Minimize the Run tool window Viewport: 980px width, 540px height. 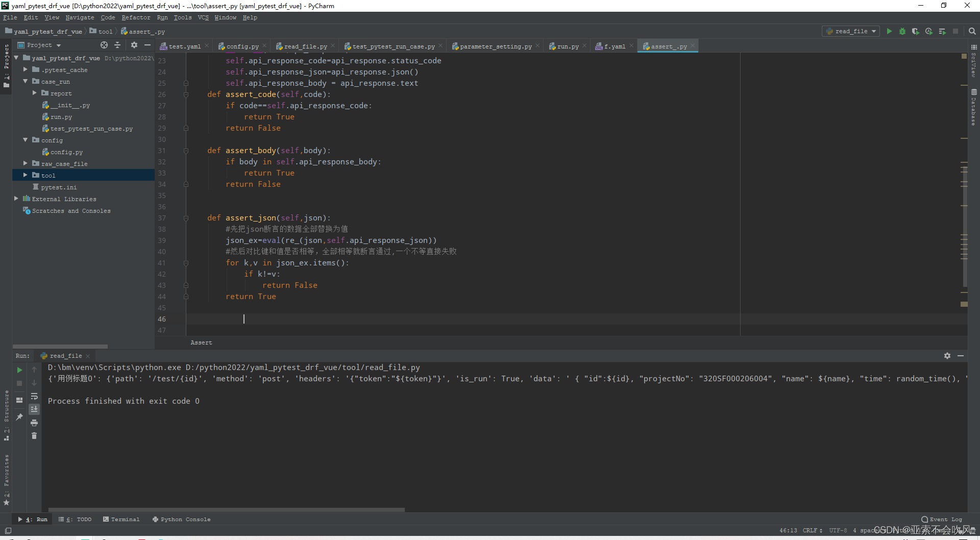click(961, 356)
